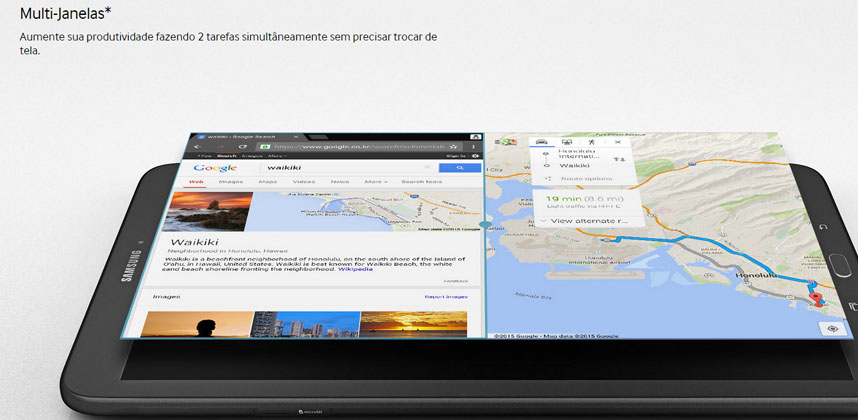The height and width of the screenshot is (420, 858).
Task: Swap start and destination arrows icon
Action: tap(619, 159)
